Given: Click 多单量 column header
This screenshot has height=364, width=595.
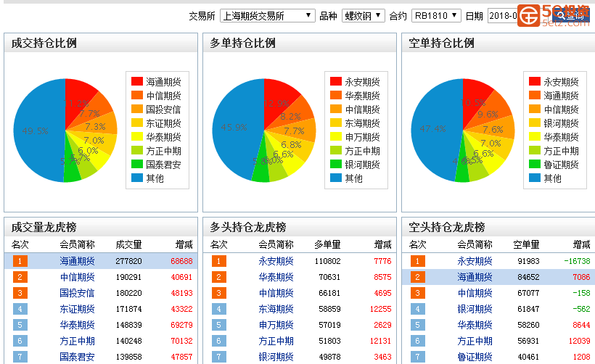Looking at the screenshot, I should tap(327, 244).
